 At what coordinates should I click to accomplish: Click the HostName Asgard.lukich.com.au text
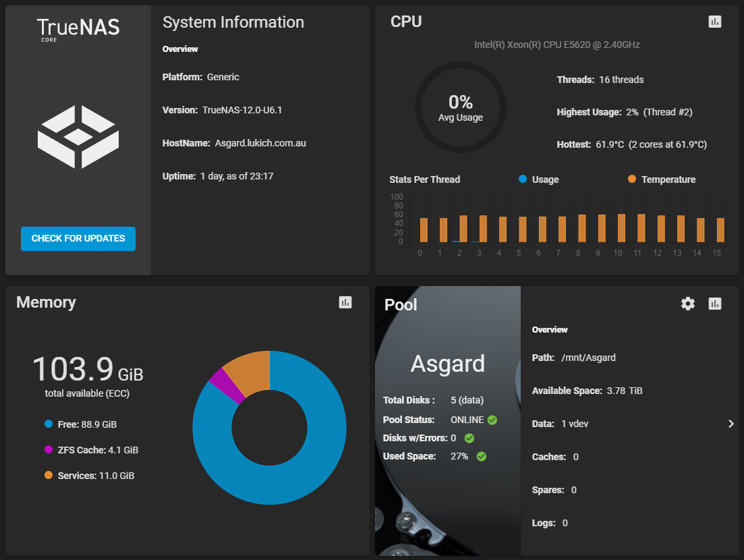tap(234, 143)
